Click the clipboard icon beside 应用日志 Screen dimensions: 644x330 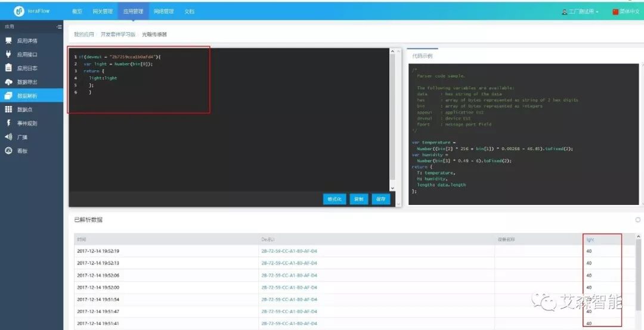pos(8,68)
